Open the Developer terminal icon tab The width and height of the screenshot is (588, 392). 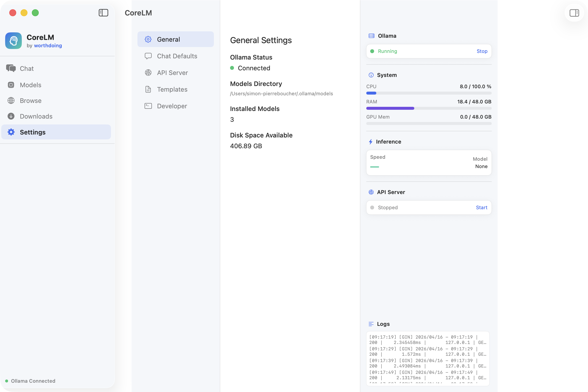coord(148,106)
